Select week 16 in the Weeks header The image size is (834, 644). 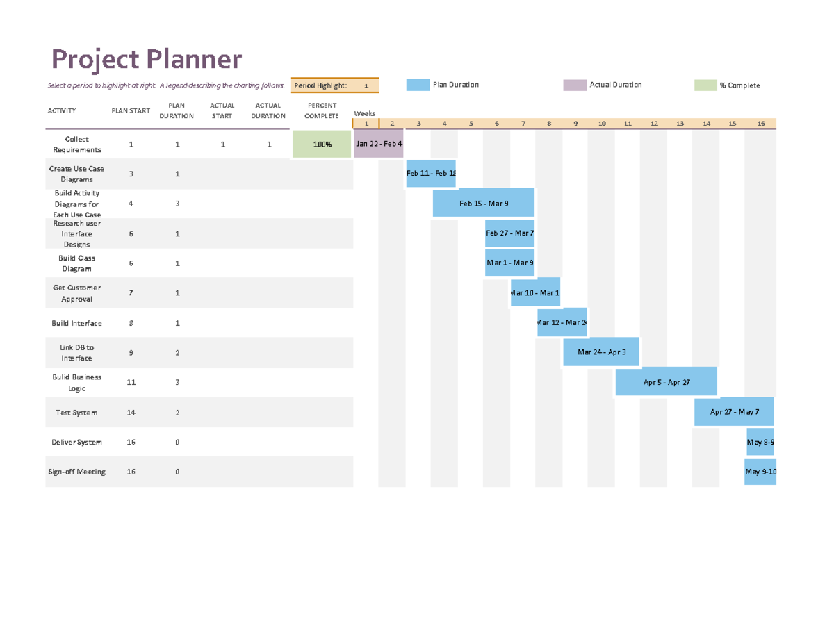[761, 124]
